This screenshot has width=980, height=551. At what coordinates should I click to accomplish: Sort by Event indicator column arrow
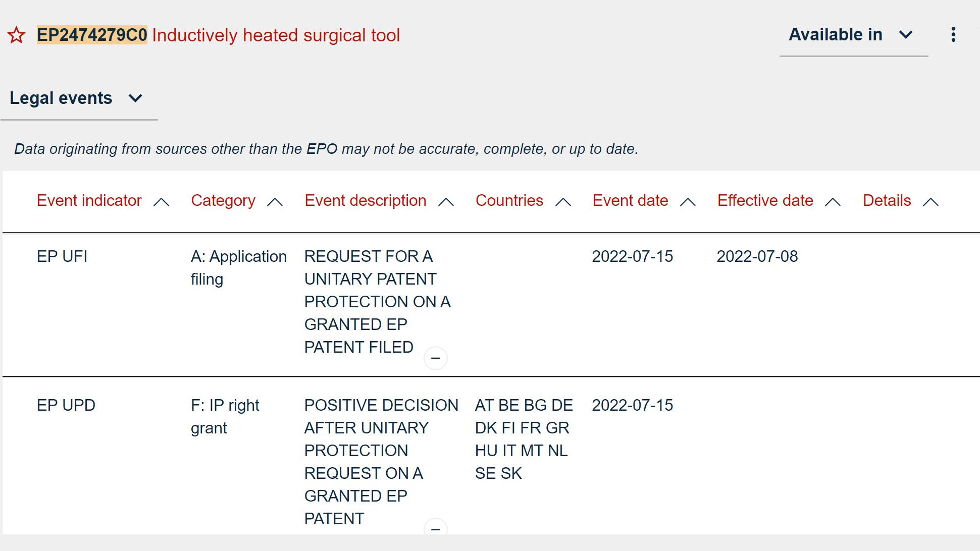(x=161, y=202)
